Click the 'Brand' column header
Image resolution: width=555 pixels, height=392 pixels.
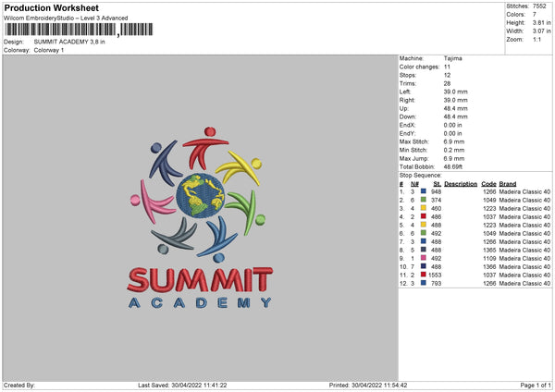pos(508,184)
